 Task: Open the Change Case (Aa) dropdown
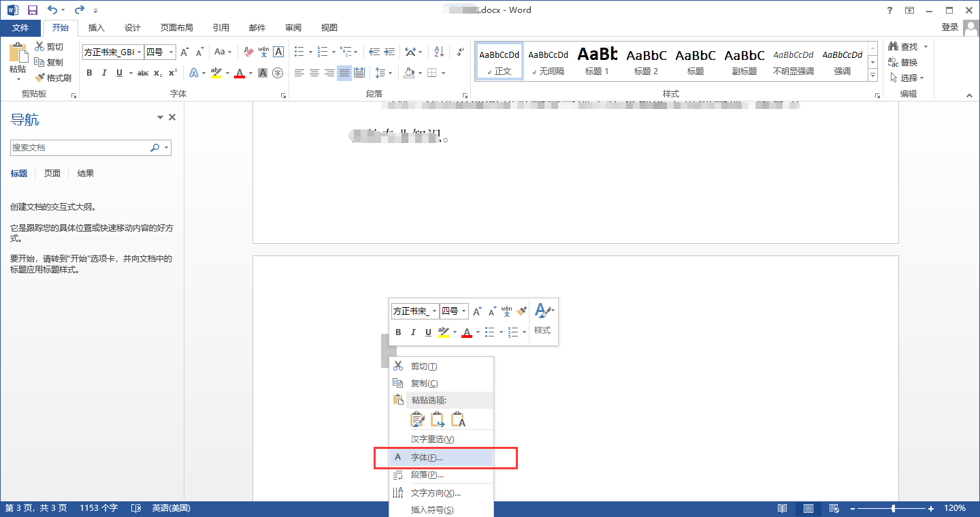point(223,52)
